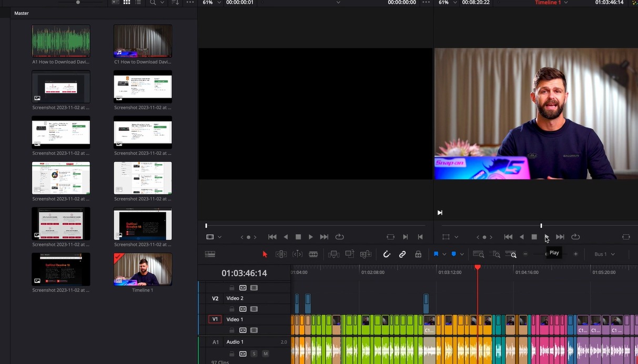Image resolution: width=638 pixels, height=364 pixels.
Task: Click the Replace Clip toolbar icon
Action: tap(366, 254)
